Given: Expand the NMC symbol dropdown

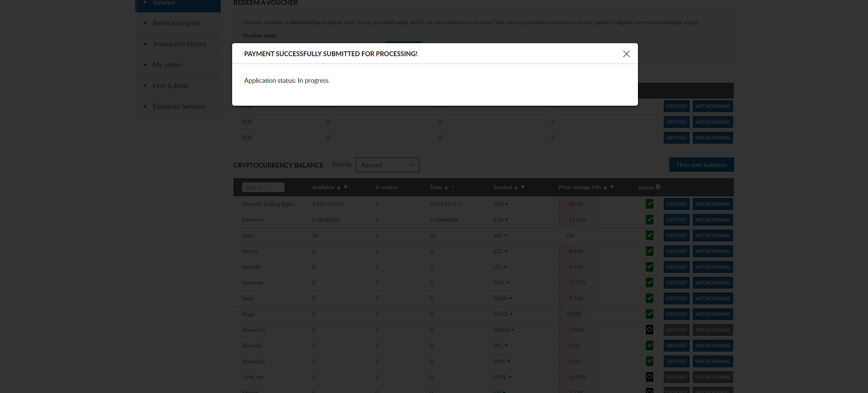Looking at the screenshot, I should 502,362.
